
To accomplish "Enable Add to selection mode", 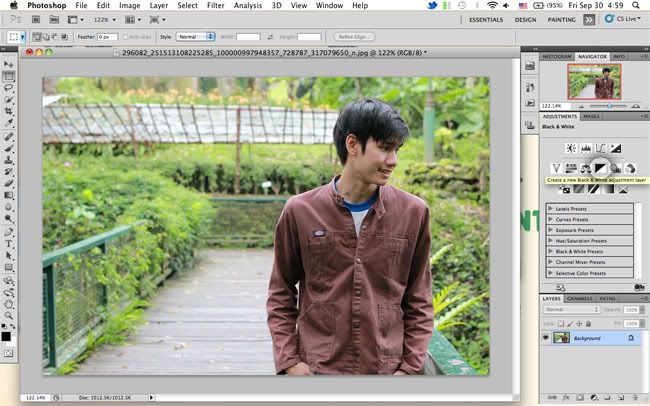I will [x=46, y=37].
